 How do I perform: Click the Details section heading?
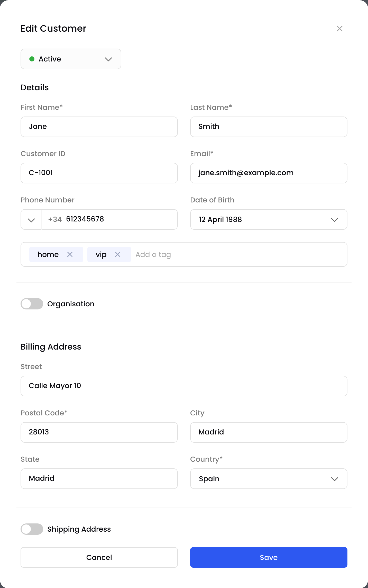click(35, 87)
